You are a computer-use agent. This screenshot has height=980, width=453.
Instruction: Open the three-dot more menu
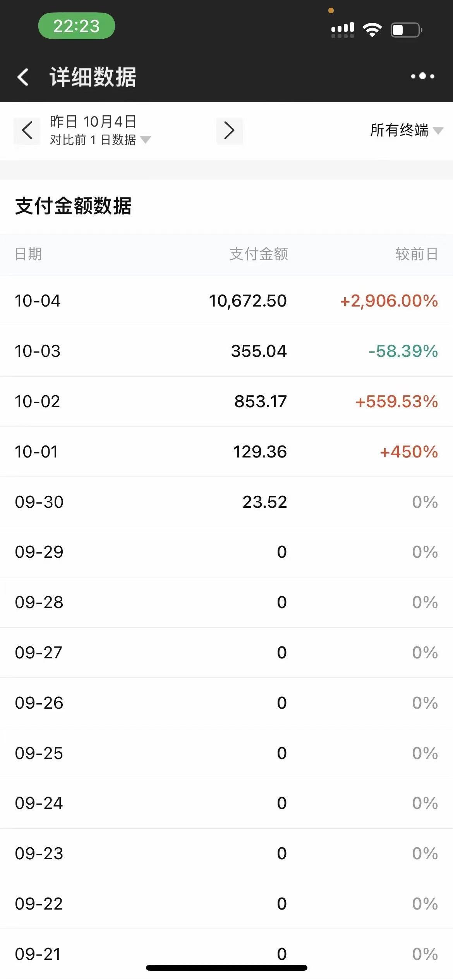(x=422, y=76)
